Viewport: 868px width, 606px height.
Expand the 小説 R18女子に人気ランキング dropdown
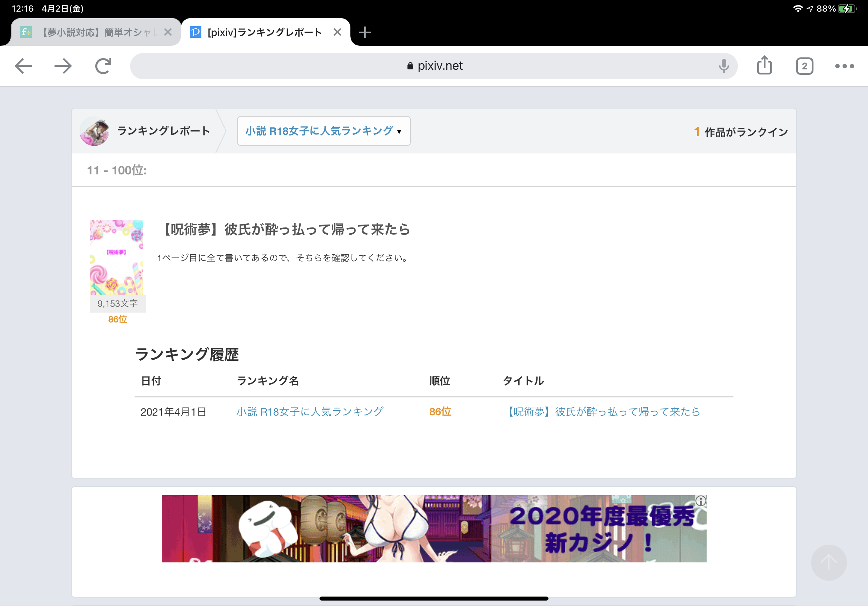pos(324,131)
